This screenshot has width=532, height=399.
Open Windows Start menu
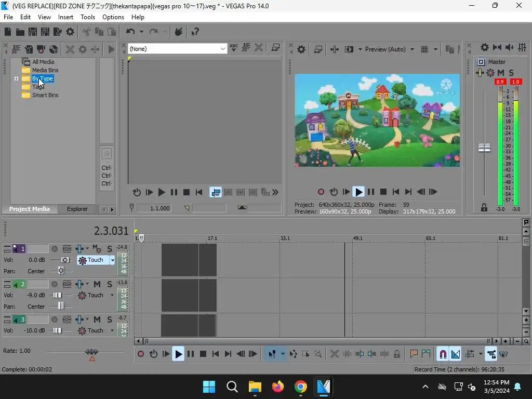coord(209,387)
